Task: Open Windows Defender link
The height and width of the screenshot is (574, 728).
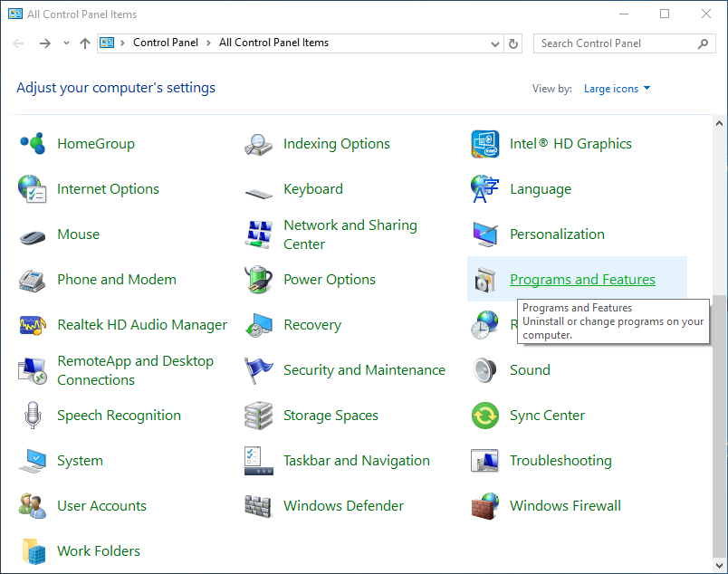Action: 343,506
